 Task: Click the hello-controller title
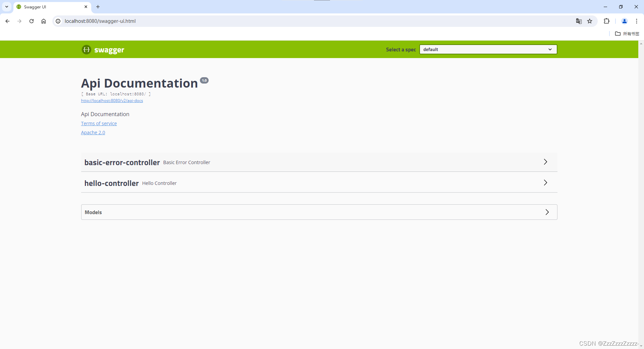click(111, 183)
